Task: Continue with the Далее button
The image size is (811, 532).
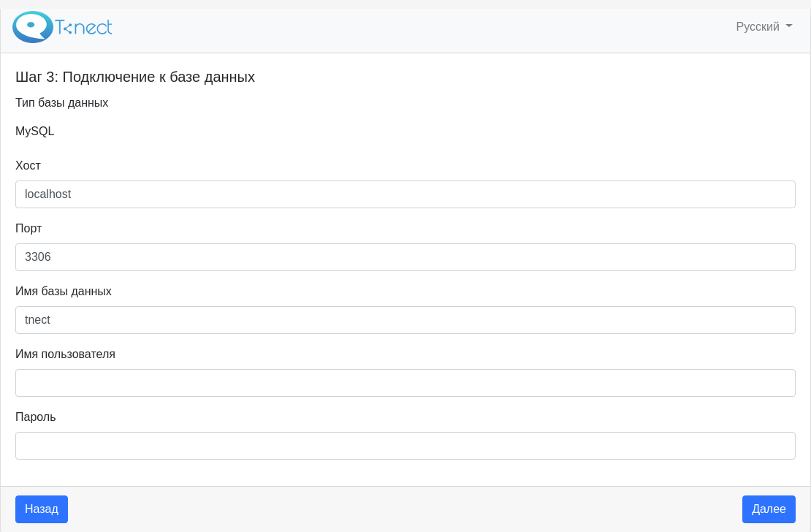Action: (769, 509)
